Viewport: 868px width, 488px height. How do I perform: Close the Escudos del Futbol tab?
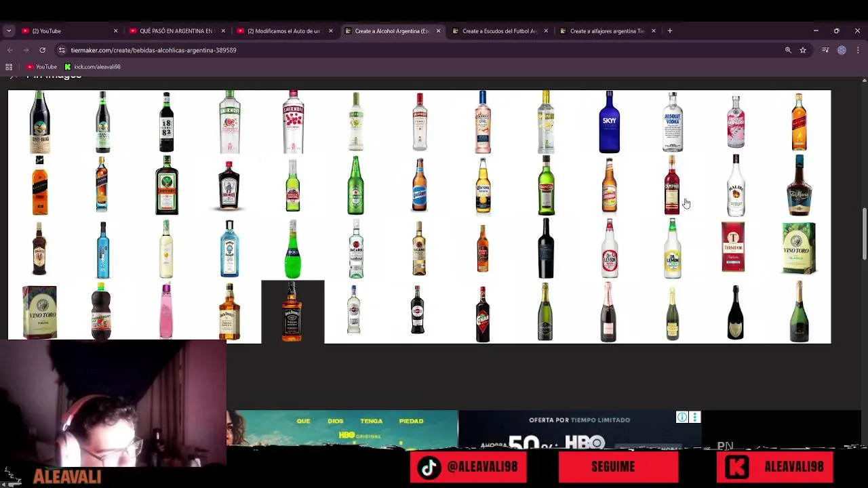546,30
